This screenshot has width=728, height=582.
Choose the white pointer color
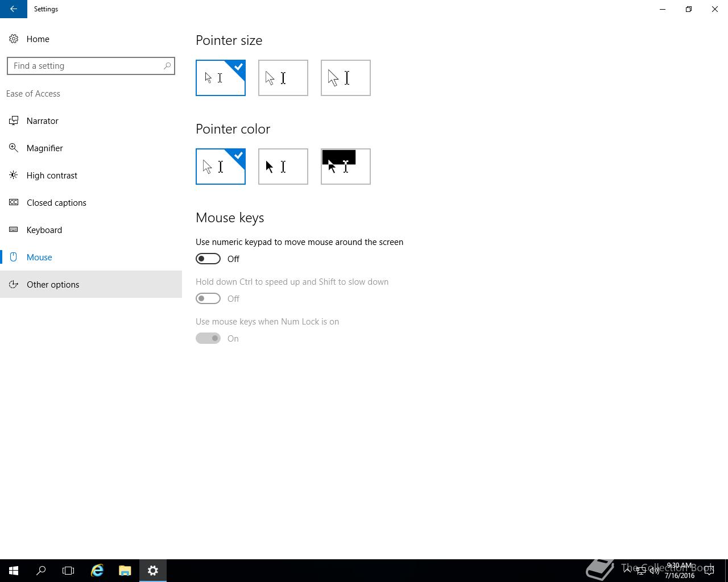(x=221, y=167)
